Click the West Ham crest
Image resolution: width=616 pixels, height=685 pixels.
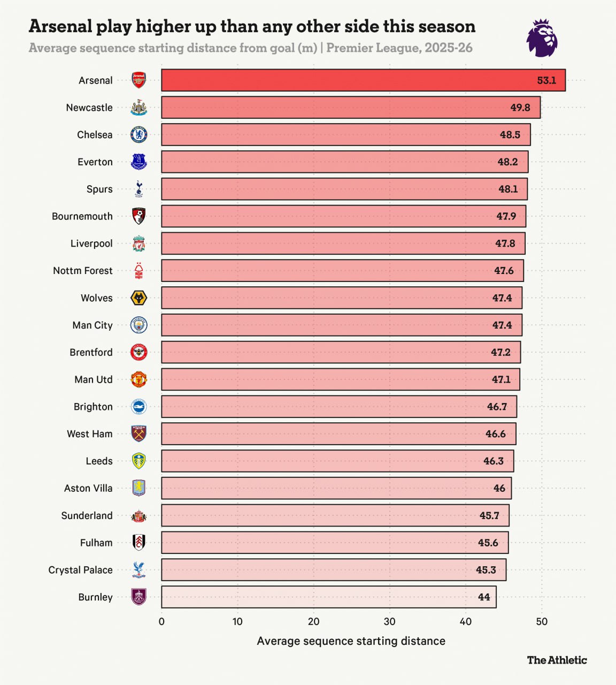[138, 434]
